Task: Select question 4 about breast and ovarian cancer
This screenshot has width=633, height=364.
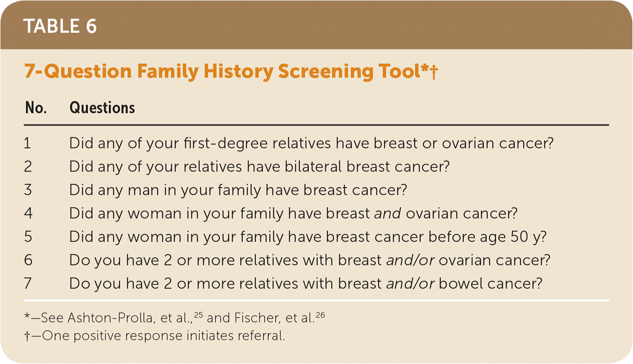Action: coord(293,213)
